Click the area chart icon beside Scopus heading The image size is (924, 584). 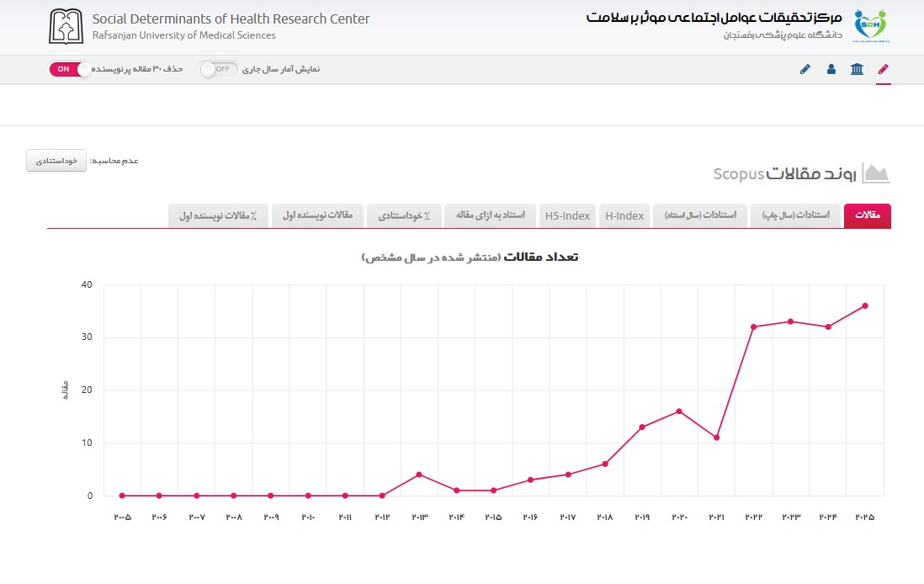[875, 173]
